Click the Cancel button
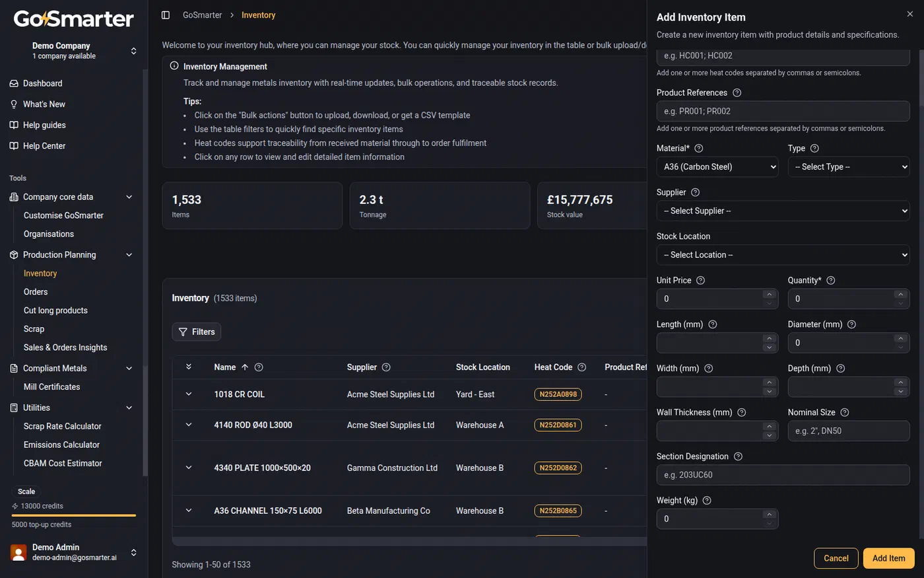The width and height of the screenshot is (924, 578). coord(836,558)
